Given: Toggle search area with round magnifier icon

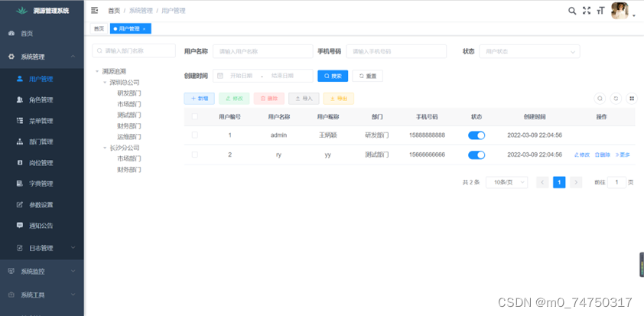Looking at the screenshot, I should pos(600,99).
